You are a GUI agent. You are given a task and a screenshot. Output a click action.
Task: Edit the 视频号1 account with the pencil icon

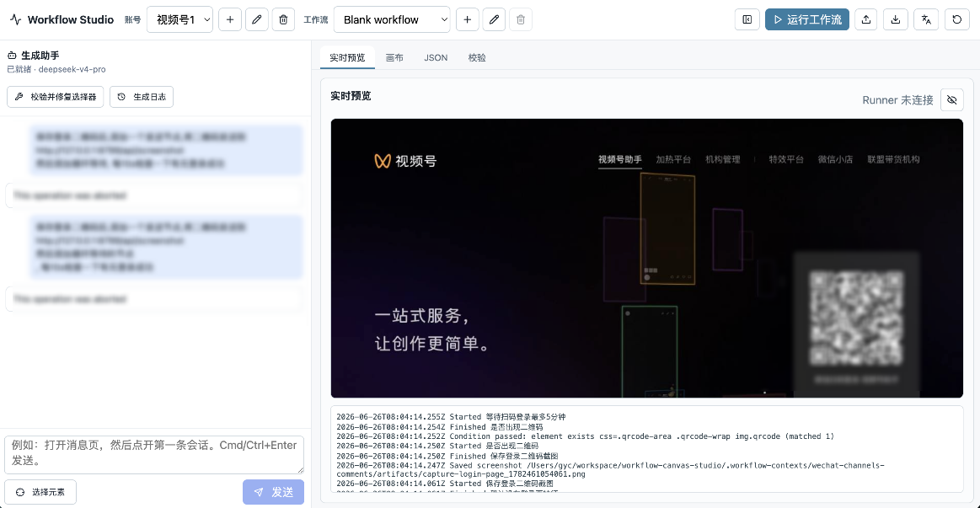pos(257,19)
